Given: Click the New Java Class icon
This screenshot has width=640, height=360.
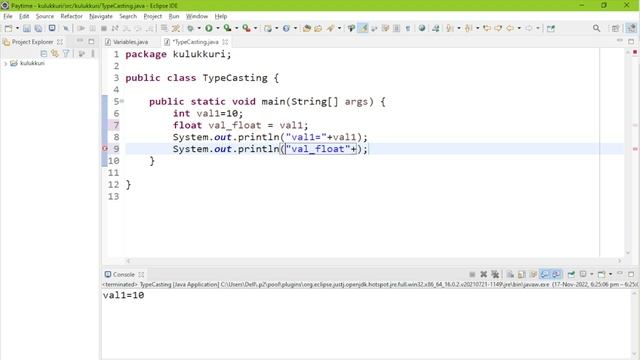Looking at the screenshot, I should [286, 28].
